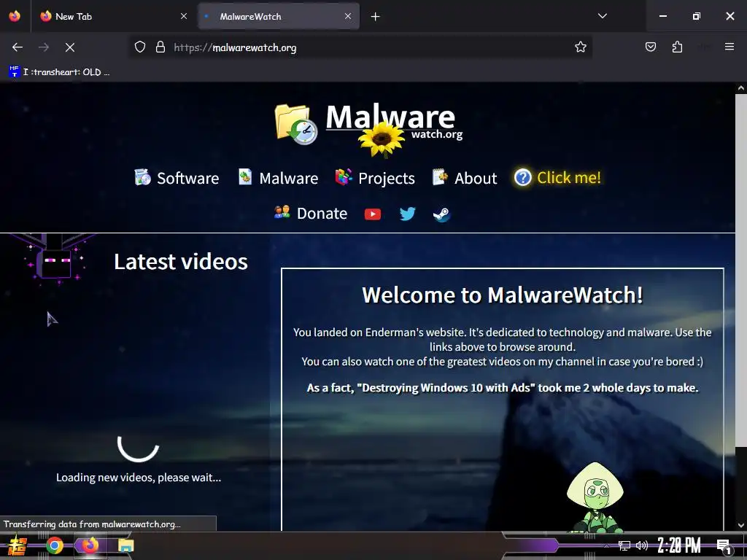This screenshot has height=560, width=747.
Task: Click the sunflower on the logo
Action: (381, 139)
